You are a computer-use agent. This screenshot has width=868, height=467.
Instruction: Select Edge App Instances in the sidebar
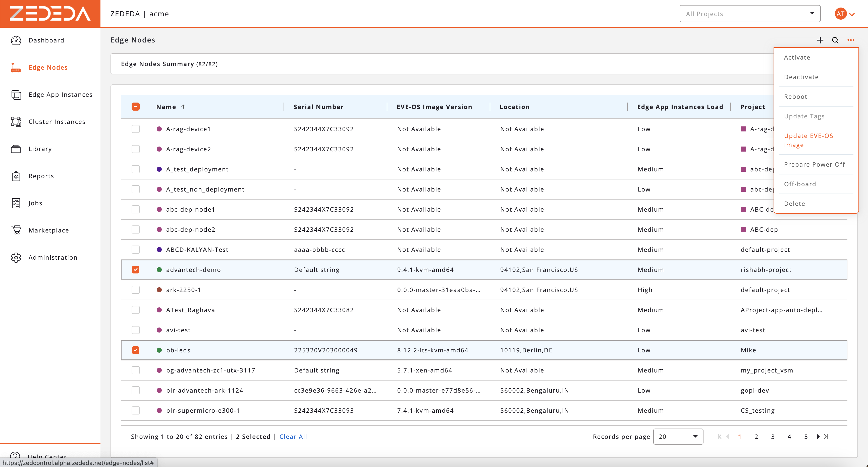60,95
